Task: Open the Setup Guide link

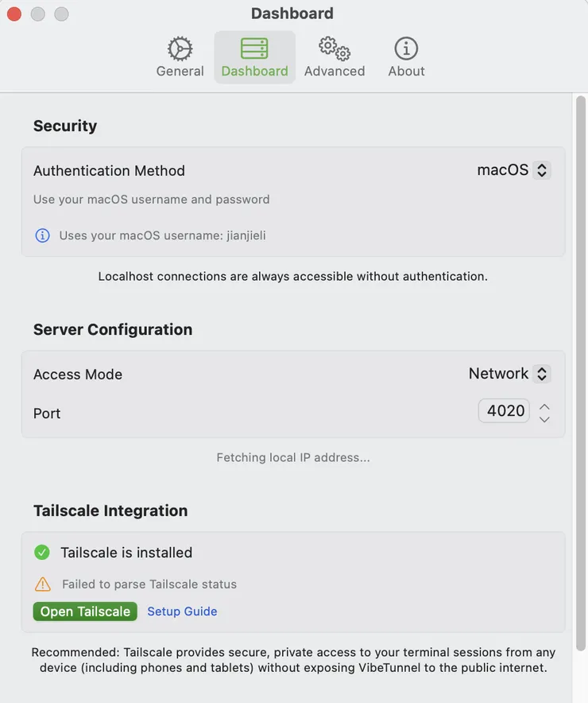Action: click(x=182, y=612)
